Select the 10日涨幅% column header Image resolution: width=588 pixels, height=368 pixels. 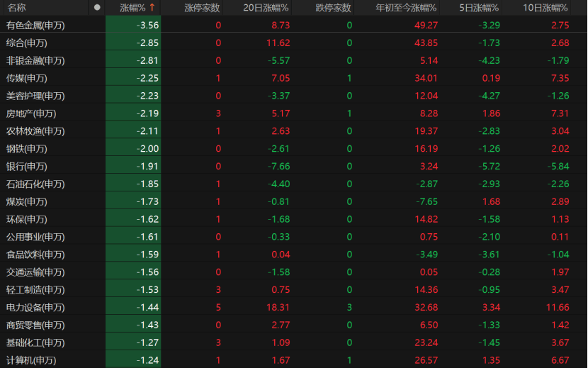(x=545, y=8)
